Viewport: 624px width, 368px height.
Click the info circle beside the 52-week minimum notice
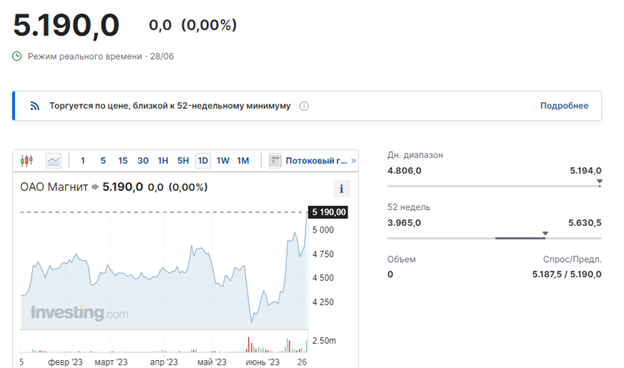pyautogui.click(x=304, y=106)
